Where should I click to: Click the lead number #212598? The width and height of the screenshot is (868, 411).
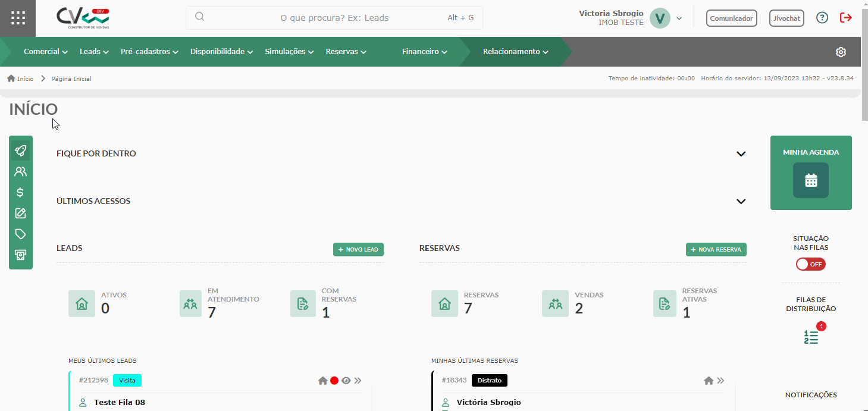(93, 380)
